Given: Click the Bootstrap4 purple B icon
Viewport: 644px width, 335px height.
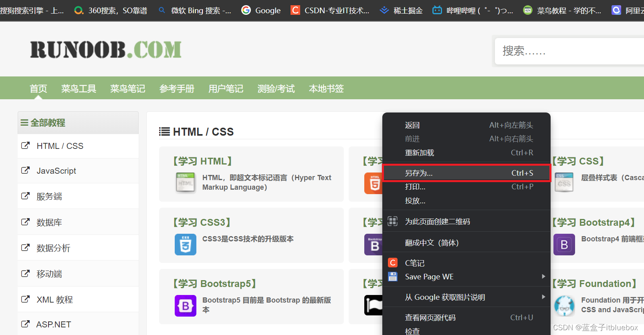Looking at the screenshot, I should (x=564, y=245).
